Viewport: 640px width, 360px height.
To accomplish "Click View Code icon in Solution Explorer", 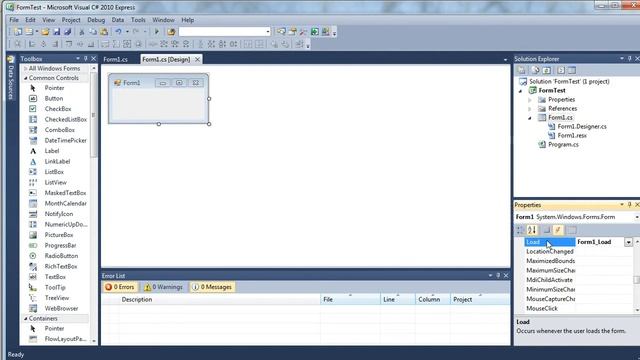I will [561, 70].
